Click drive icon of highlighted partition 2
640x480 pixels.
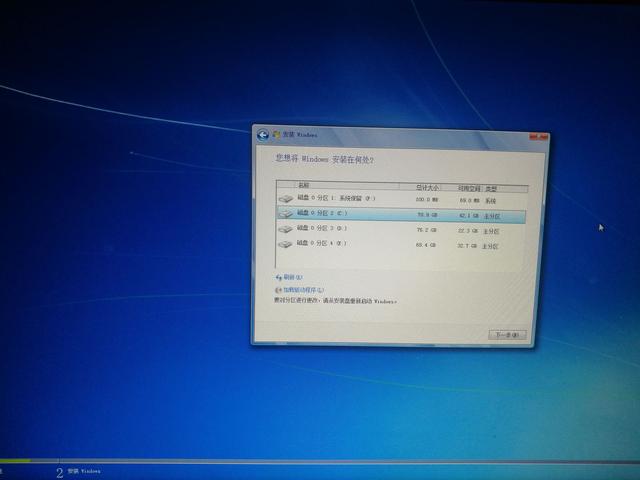click(x=286, y=213)
